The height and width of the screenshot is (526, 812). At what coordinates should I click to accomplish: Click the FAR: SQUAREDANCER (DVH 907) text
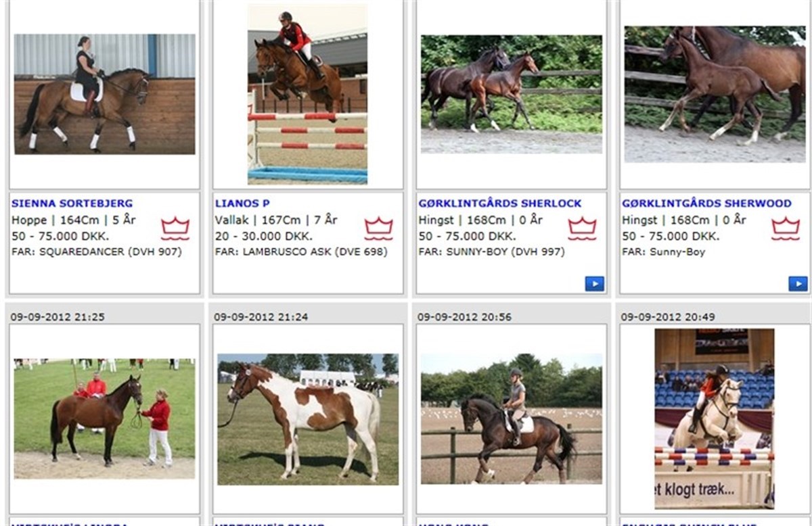pyautogui.click(x=97, y=252)
